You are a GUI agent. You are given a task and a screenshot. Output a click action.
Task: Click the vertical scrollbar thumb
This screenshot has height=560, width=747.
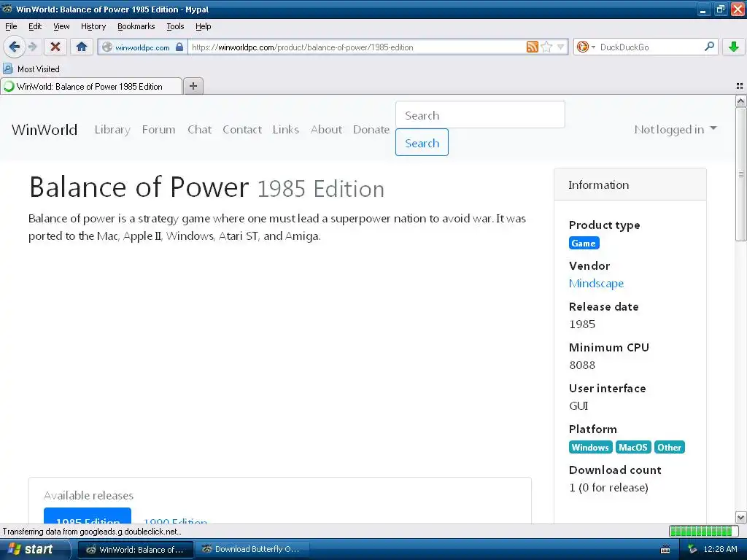pos(740,174)
